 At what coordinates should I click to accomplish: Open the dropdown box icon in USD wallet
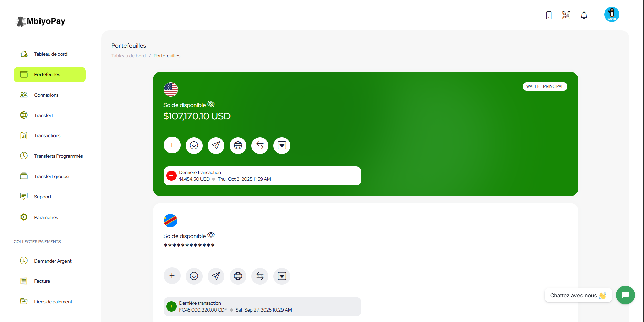tap(282, 145)
